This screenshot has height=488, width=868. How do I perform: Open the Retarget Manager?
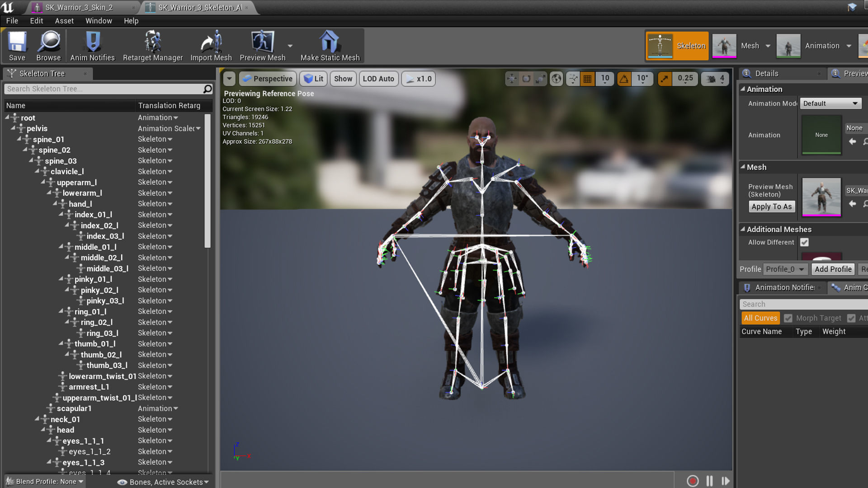click(153, 46)
